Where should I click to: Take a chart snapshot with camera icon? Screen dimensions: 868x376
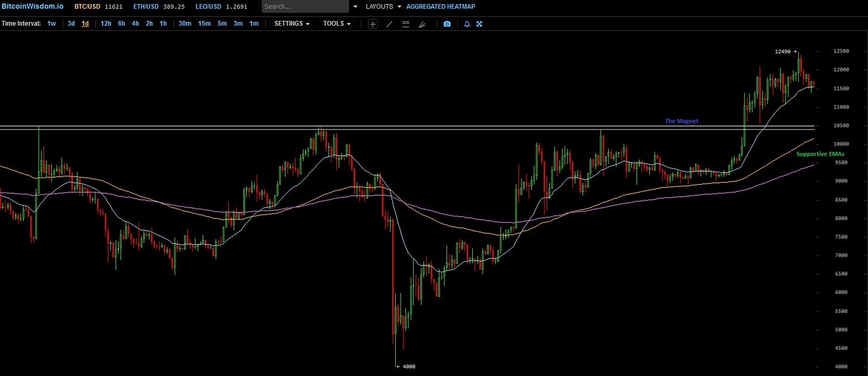tap(447, 24)
